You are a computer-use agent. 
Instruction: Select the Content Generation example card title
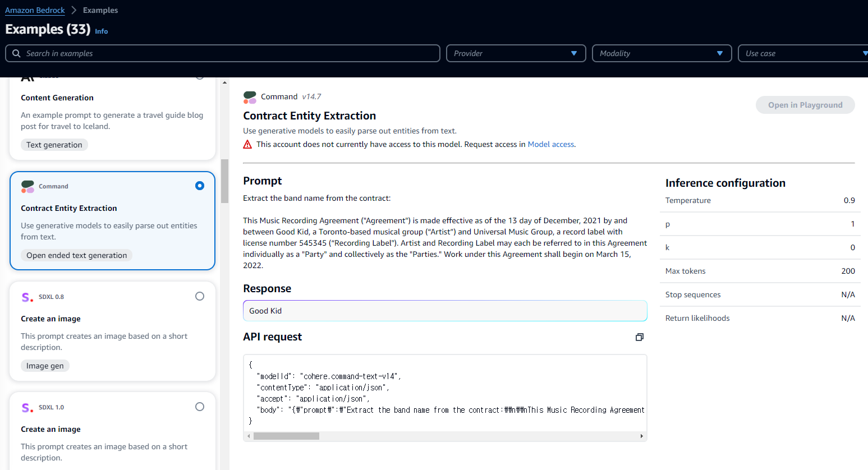57,98
